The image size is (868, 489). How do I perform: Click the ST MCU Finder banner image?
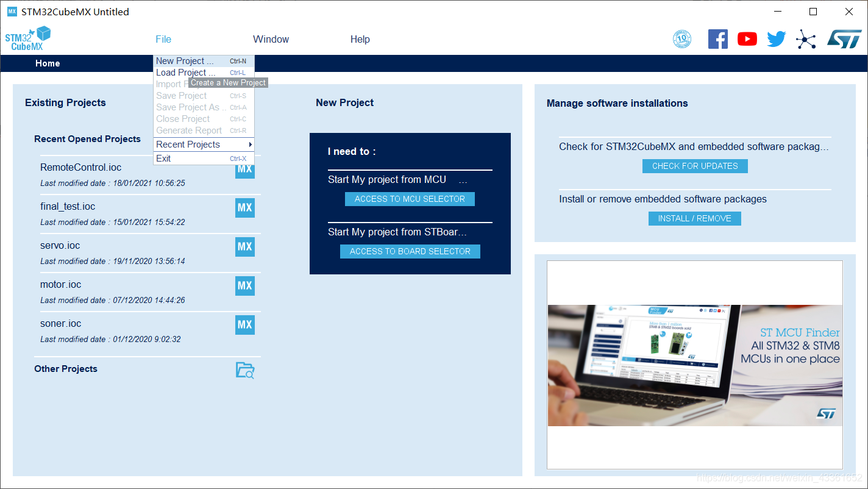pos(695,365)
